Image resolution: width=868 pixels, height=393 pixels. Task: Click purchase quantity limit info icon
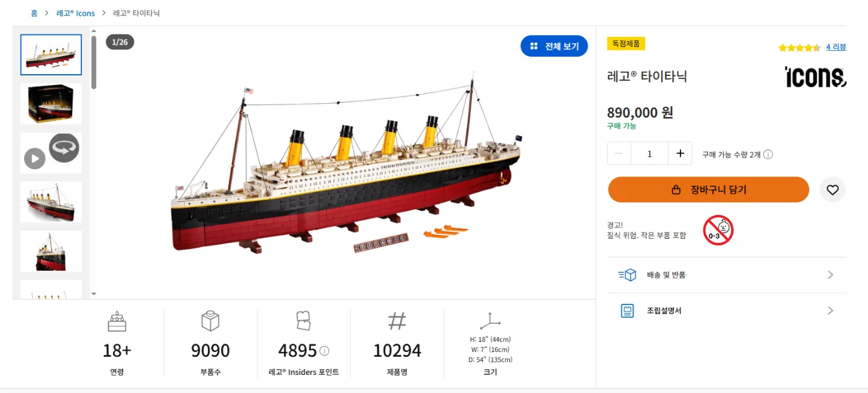pos(768,154)
